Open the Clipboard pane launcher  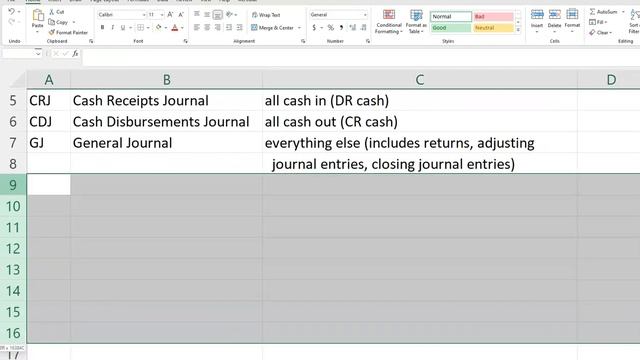91,41
